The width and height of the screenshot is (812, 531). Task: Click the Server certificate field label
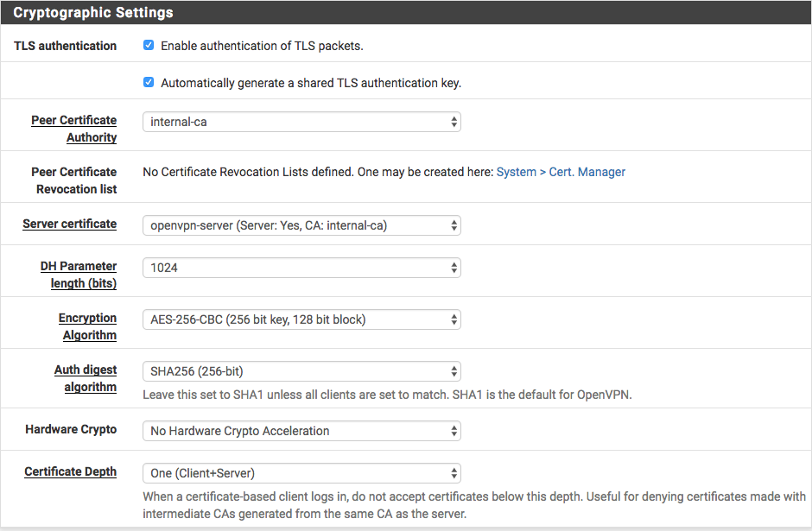pyautogui.click(x=69, y=224)
